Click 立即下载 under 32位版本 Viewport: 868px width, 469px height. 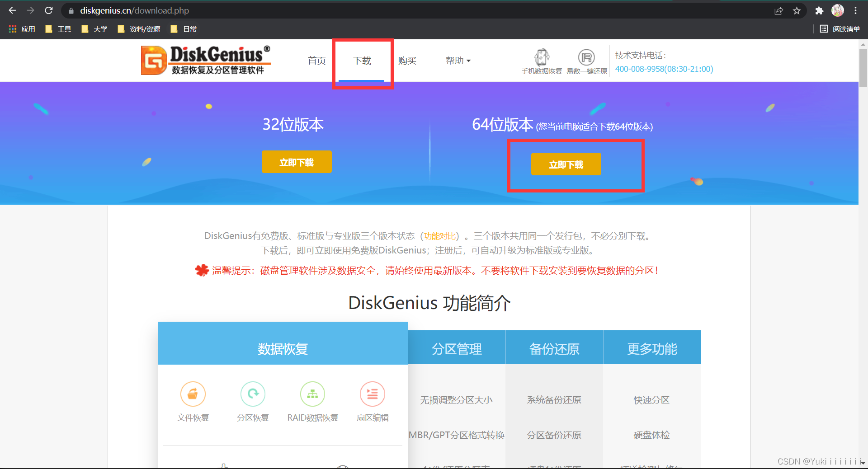297,162
